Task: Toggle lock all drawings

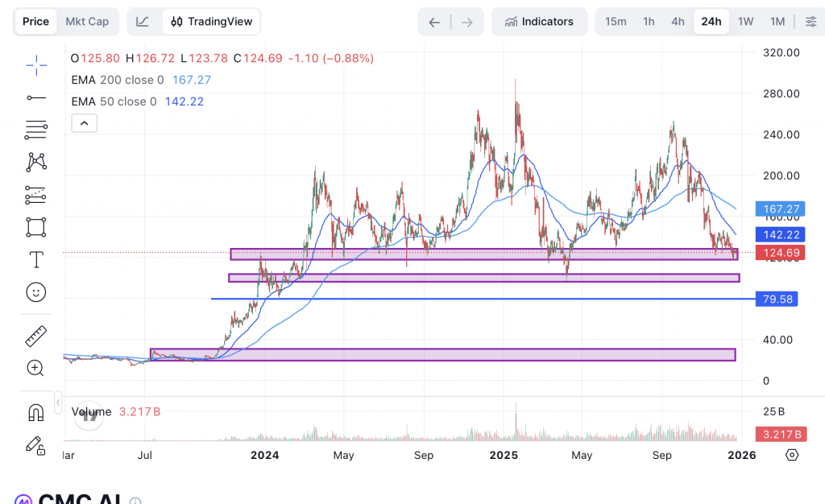Action: tap(35, 444)
